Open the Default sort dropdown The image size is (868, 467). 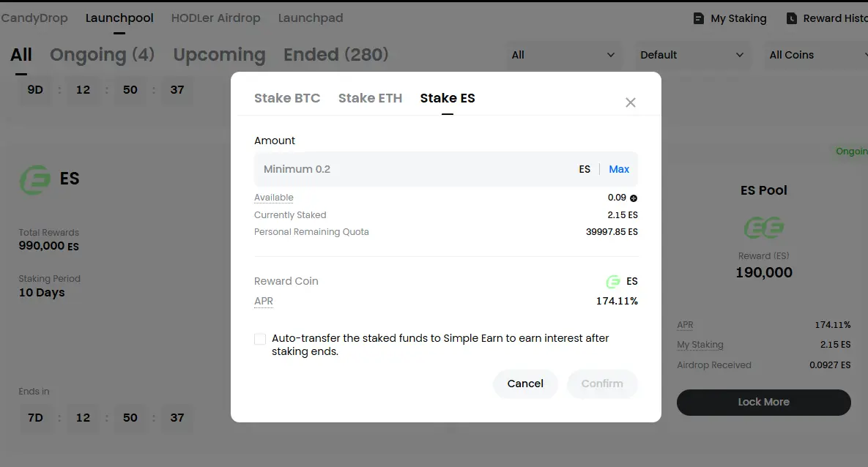point(692,55)
